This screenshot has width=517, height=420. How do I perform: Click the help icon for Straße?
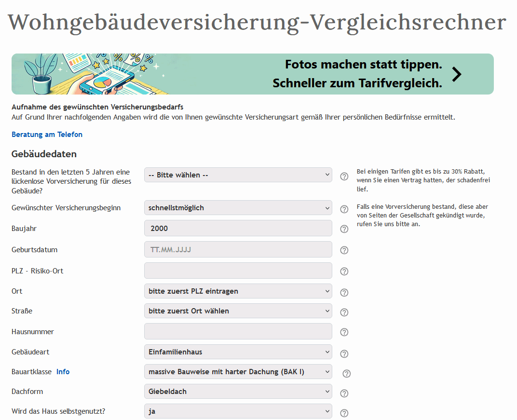click(x=344, y=312)
